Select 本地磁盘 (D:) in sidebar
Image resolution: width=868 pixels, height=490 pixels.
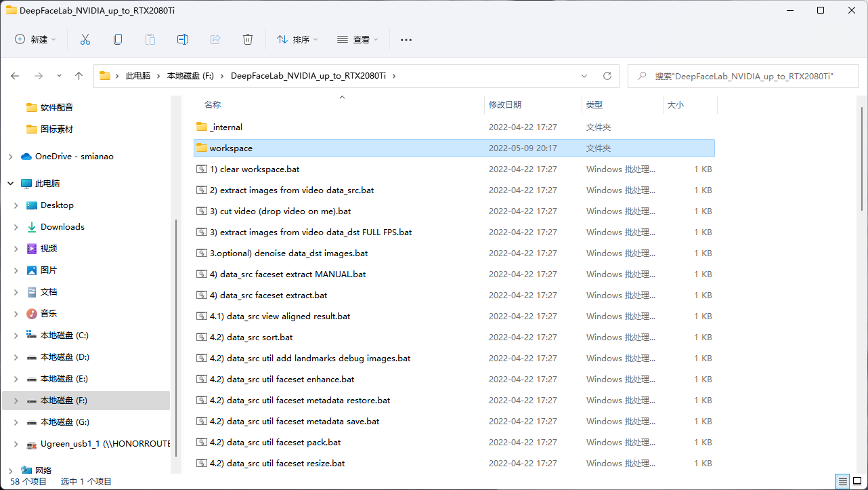pos(64,356)
